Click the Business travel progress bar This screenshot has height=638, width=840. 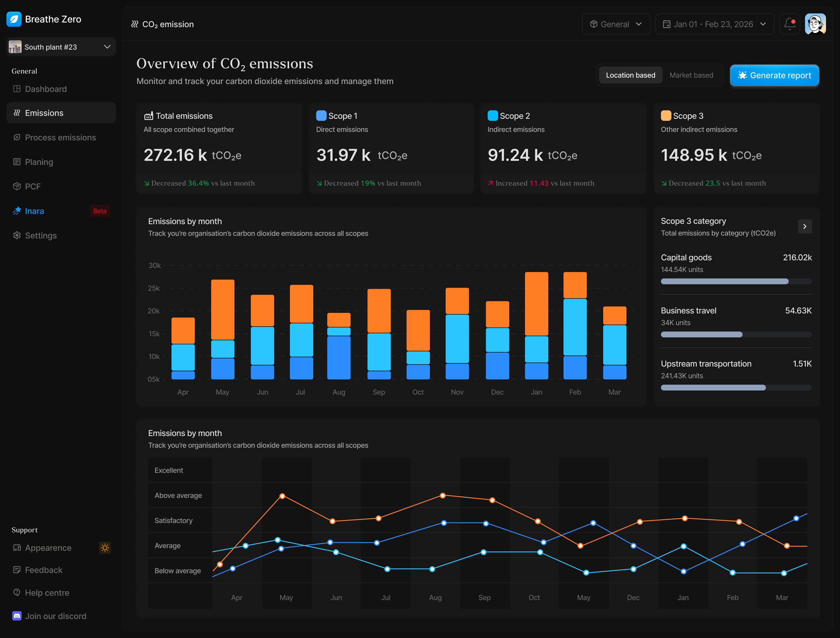pyautogui.click(x=736, y=334)
